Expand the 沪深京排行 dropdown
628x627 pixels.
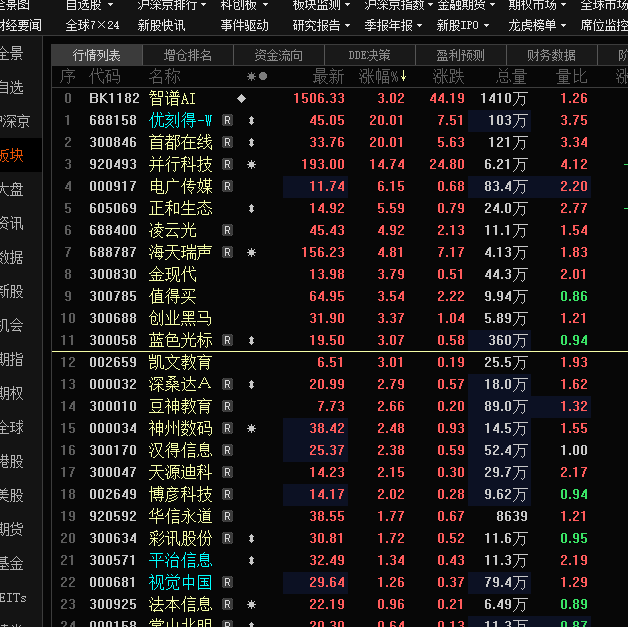(172, 5)
